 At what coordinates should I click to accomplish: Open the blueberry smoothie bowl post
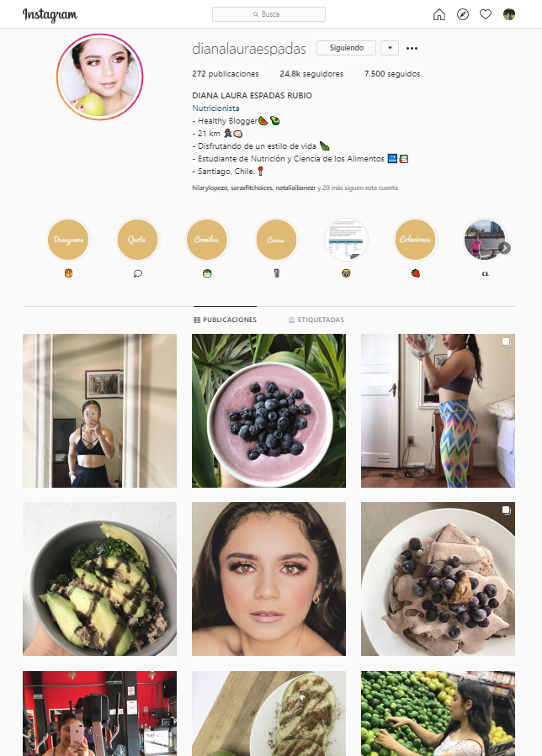coord(268,410)
